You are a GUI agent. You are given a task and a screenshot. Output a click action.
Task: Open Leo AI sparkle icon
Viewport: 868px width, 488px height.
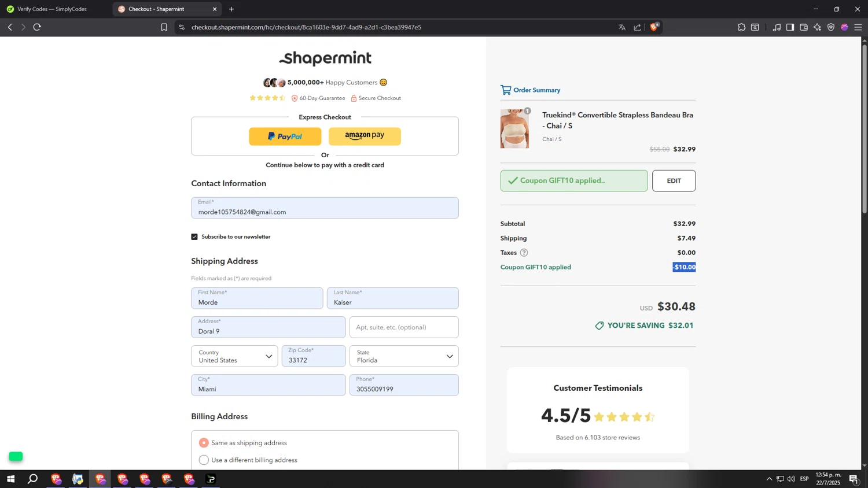(x=817, y=27)
